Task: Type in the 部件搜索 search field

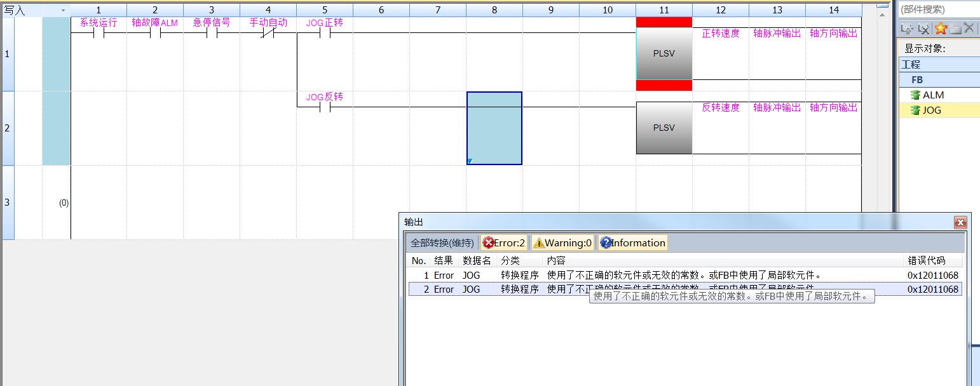Action: pyautogui.click(x=937, y=10)
